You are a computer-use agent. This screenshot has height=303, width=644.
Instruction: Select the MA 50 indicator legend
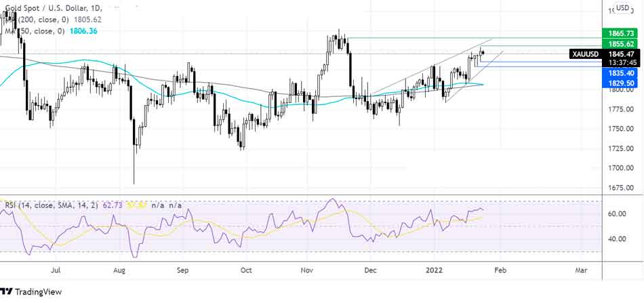tap(41, 31)
